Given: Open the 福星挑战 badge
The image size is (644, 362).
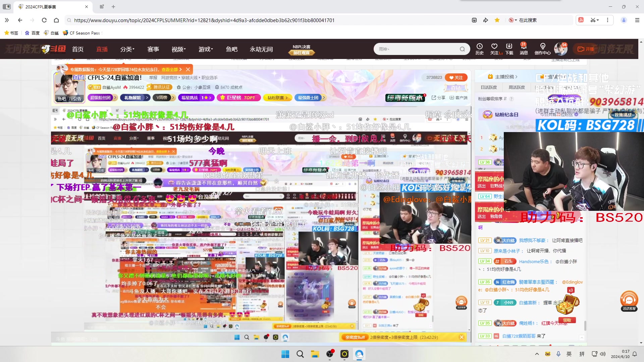Looking at the screenshot, I should point(196,98).
